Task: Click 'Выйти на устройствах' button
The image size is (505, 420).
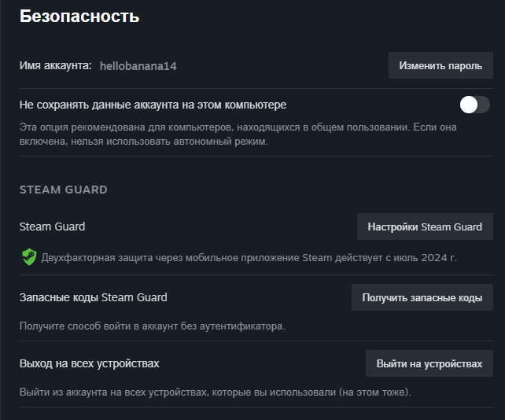Action: point(429,363)
